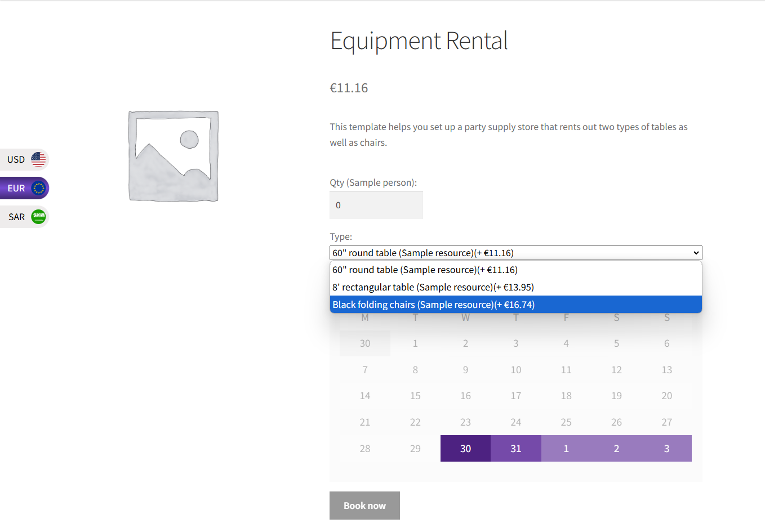Image resolution: width=765 pixels, height=532 pixels.
Task: Choose calendar date 29
Action: coord(415,449)
